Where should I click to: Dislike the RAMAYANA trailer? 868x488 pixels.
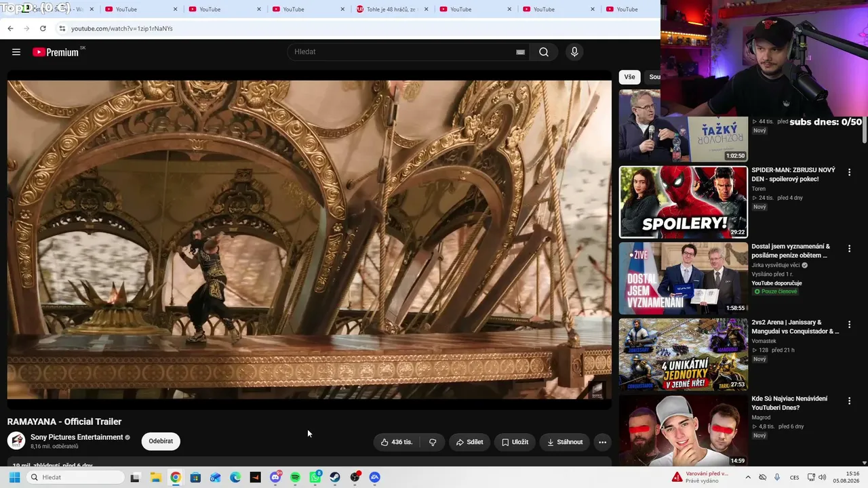[433, 442]
